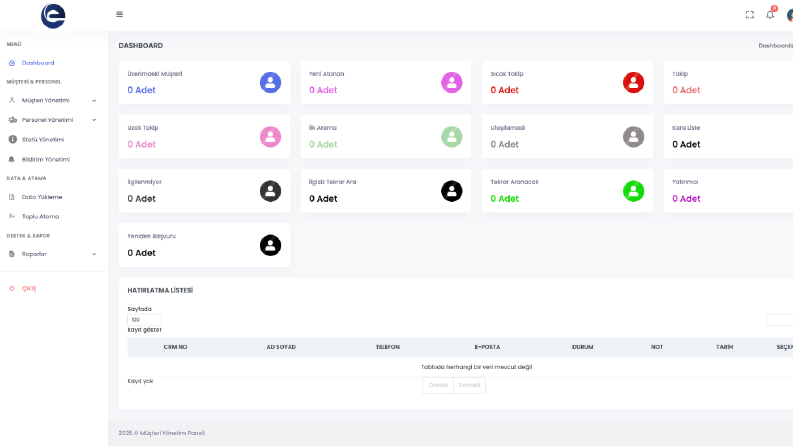This screenshot has height=446, width=793.
Task: Click the Data Yükleme file icon
Action: click(x=12, y=197)
